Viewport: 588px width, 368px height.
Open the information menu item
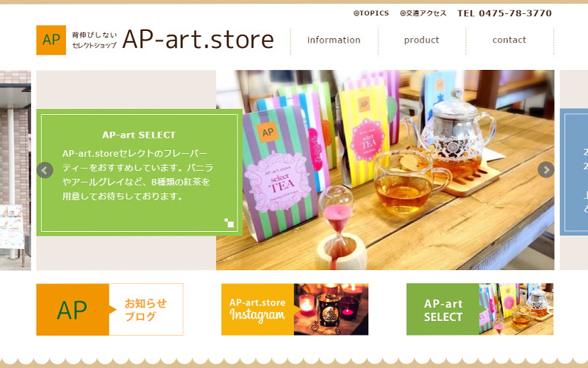coord(334,40)
